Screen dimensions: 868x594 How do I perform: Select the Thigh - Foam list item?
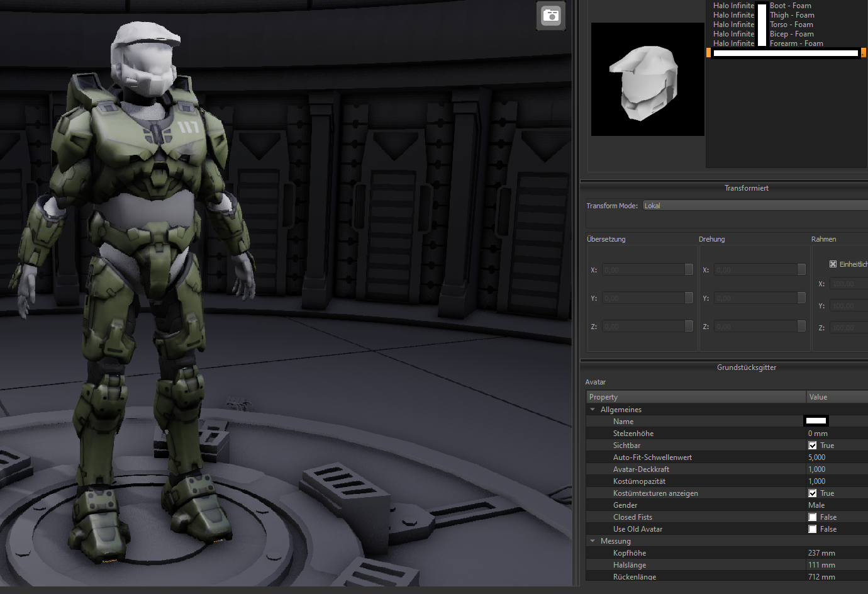click(x=791, y=15)
